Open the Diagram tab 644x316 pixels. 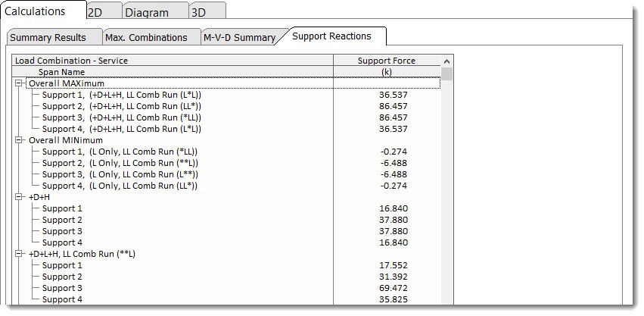click(147, 12)
